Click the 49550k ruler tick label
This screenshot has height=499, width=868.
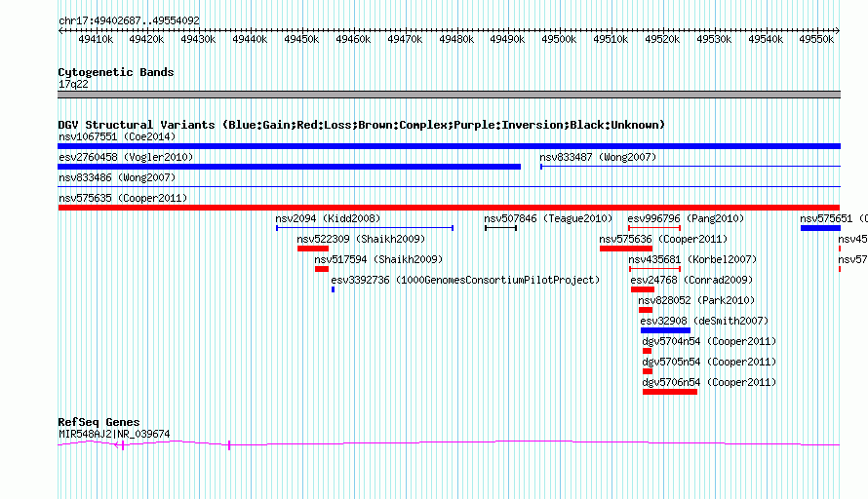pos(816,39)
